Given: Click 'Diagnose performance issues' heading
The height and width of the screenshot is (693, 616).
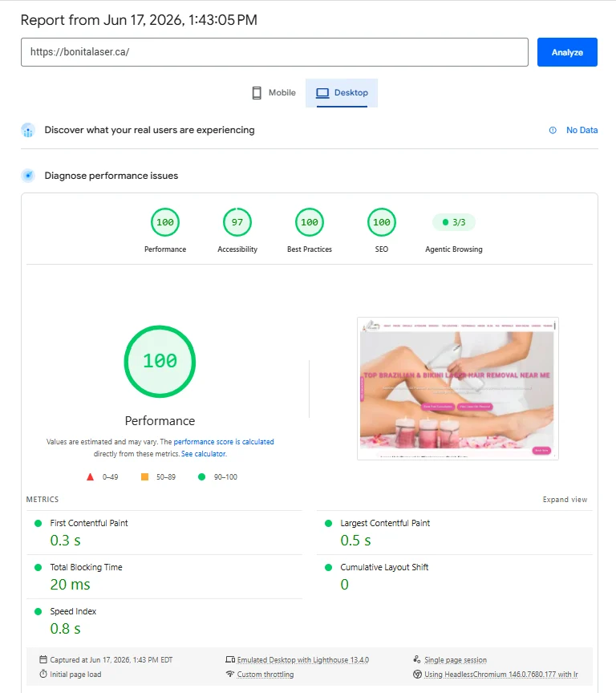Looking at the screenshot, I should pos(111,176).
